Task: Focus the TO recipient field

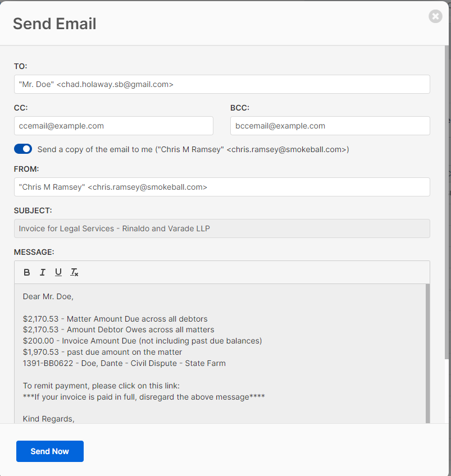Action: point(222,84)
